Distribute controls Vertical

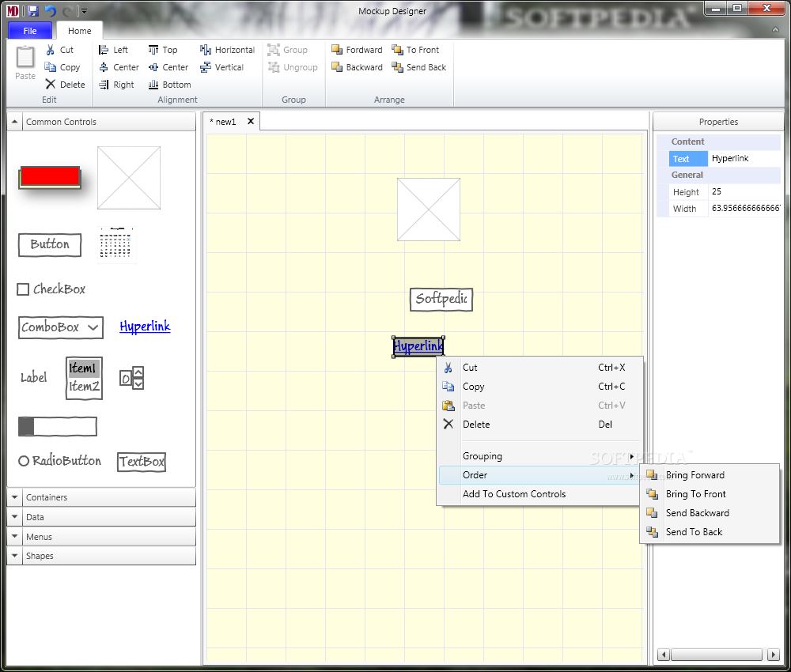tap(221, 67)
